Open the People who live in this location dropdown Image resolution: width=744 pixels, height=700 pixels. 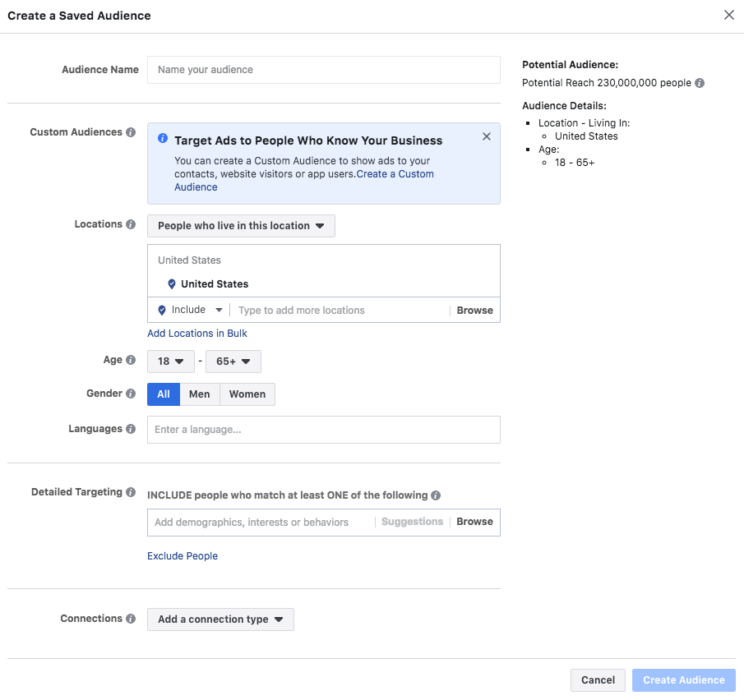pyautogui.click(x=241, y=225)
